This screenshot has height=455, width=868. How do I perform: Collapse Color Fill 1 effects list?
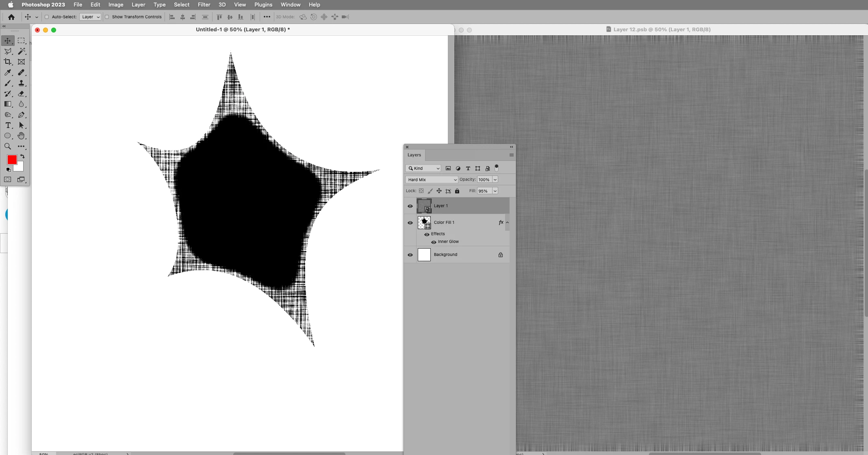pos(507,222)
